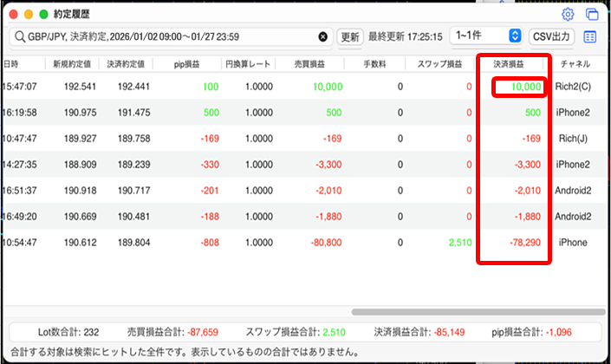The image size is (611, 364).
Task: Clear the search filter with the X icon
Action: coord(323,37)
